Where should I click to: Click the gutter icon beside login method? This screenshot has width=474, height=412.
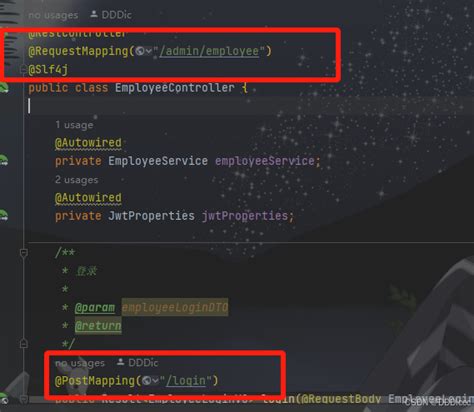(x=3, y=398)
